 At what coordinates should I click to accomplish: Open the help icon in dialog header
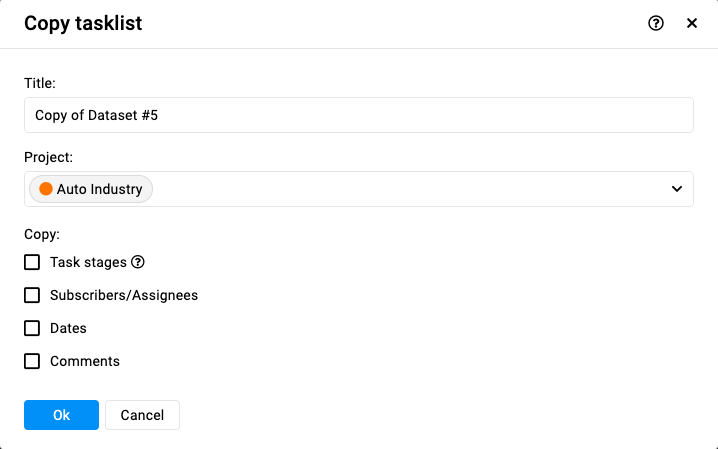(656, 23)
